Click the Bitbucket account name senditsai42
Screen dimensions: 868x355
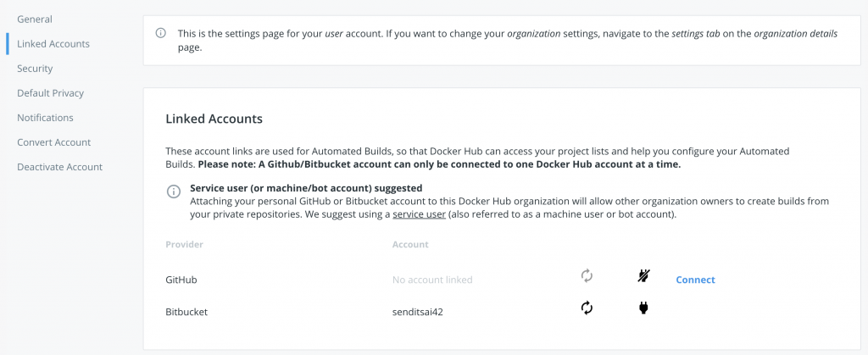418,311
